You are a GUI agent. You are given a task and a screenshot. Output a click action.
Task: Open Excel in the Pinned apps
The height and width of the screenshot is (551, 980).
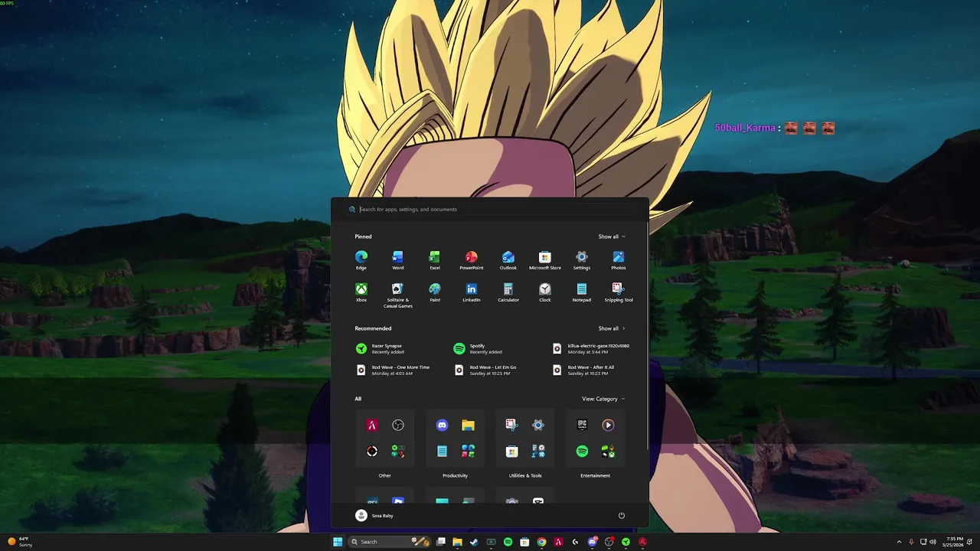(434, 260)
